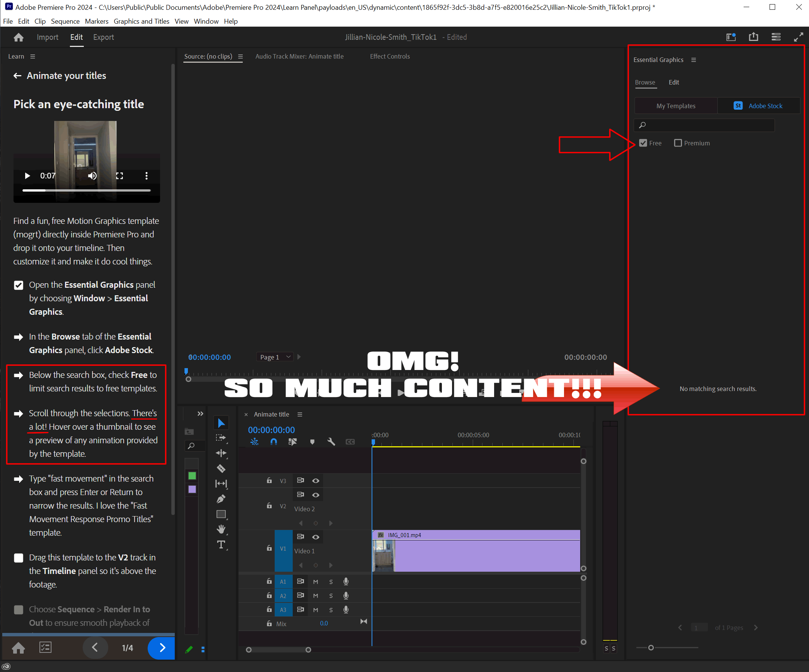The width and height of the screenshot is (809, 672).
Task: Toggle Linked Selection icon
Action: [293, 442]
